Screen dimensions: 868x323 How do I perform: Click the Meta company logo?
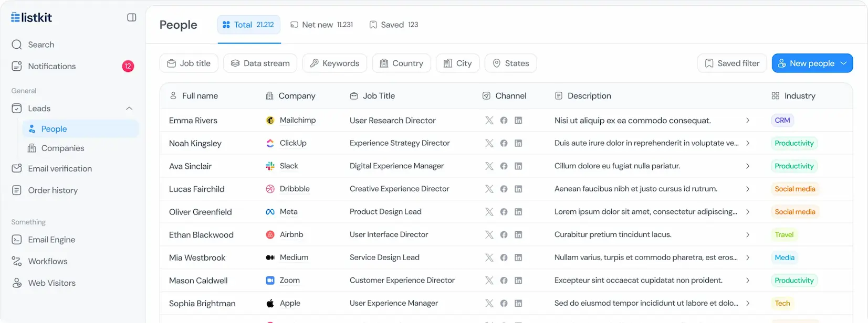click(270, 212)
